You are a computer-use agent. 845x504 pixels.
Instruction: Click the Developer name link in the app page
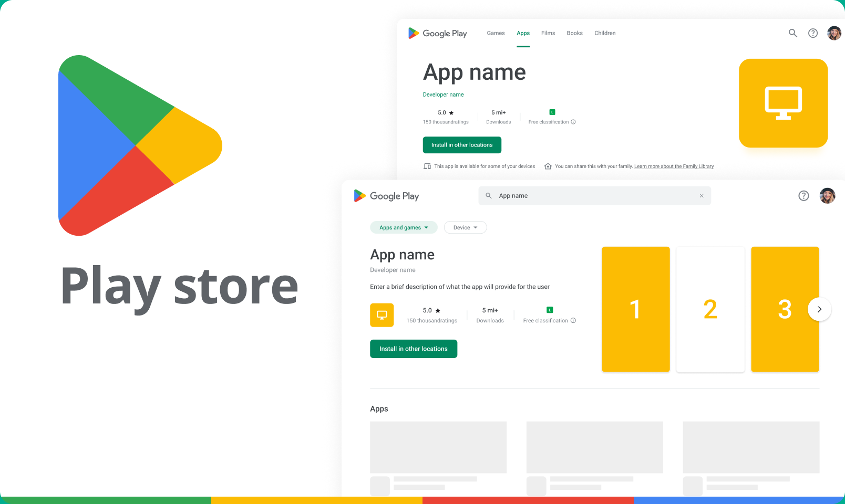tap(443, 94)
